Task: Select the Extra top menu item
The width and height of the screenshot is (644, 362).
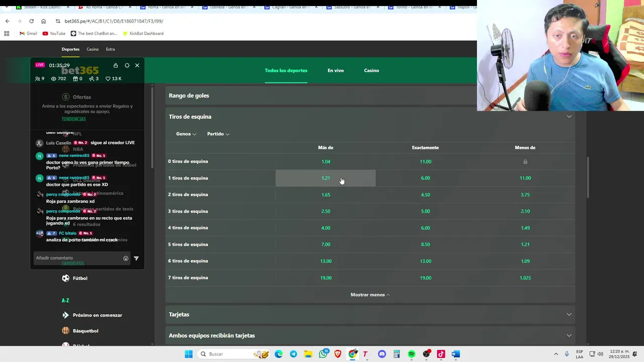Action: [x=110, y=49]
